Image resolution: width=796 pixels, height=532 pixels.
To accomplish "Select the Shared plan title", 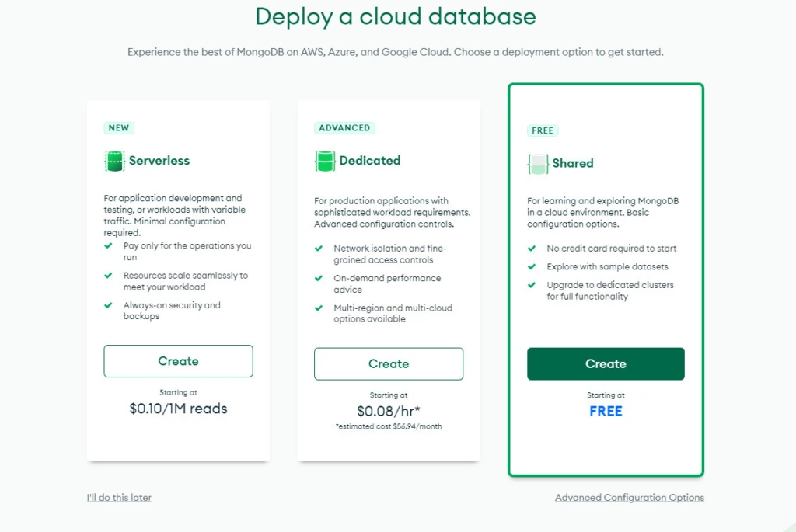I will pos(573,164).
